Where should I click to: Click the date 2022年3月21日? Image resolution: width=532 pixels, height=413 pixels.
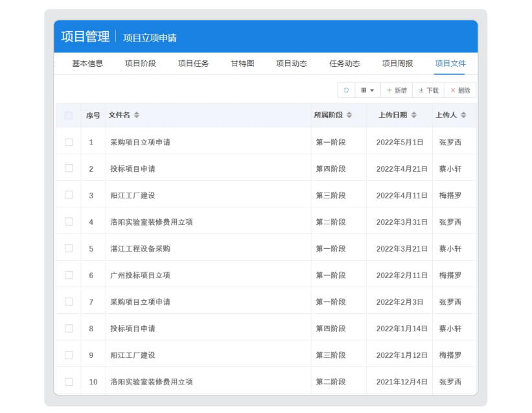click(x=402, y=249)
